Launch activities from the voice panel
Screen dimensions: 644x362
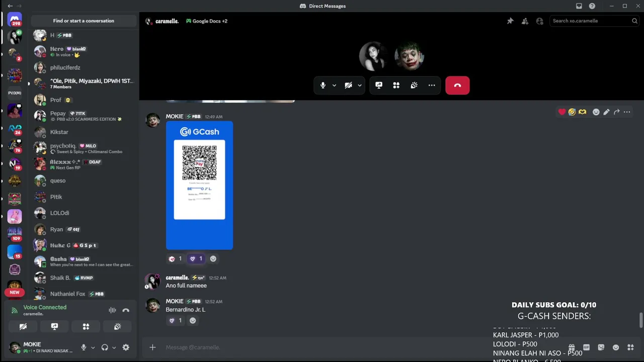click(86, 327)
